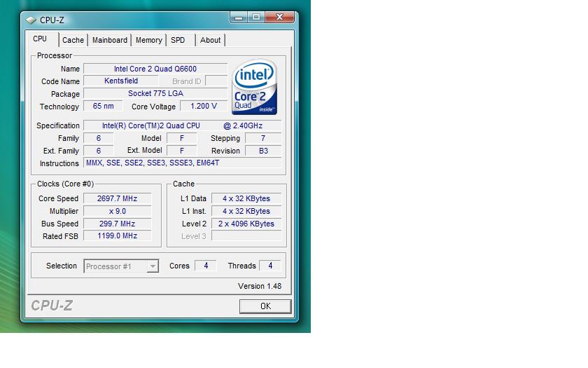Click the Code Name value Kentsfield
588x368 pixels.
[x=120, y=81]
